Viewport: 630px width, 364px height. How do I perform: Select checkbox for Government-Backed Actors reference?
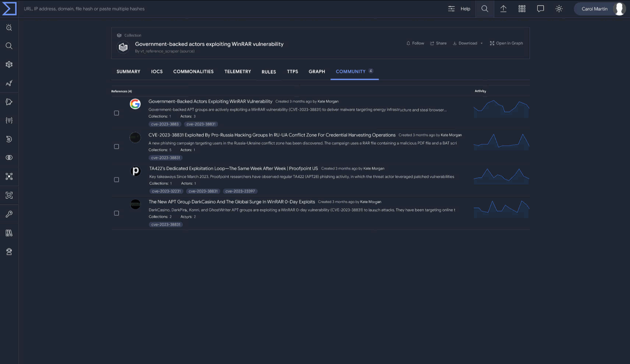(117, 113)
